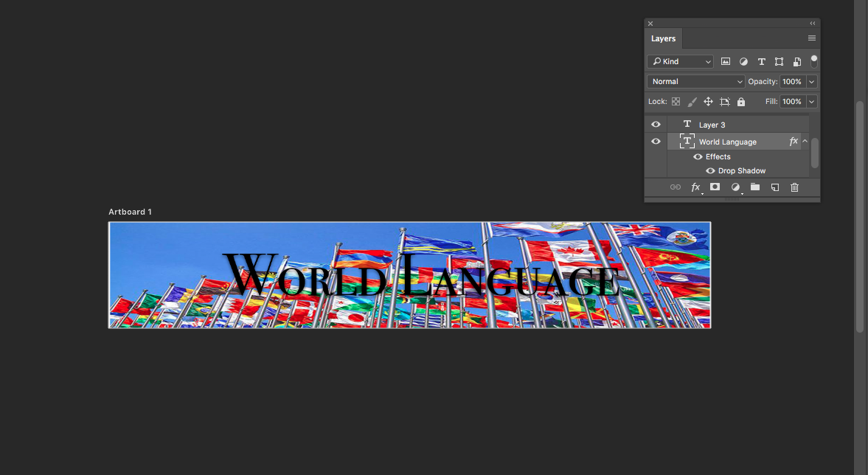Delete the layer using the trash icon
This screenshot has width=868, height=475.
point(794,187)
